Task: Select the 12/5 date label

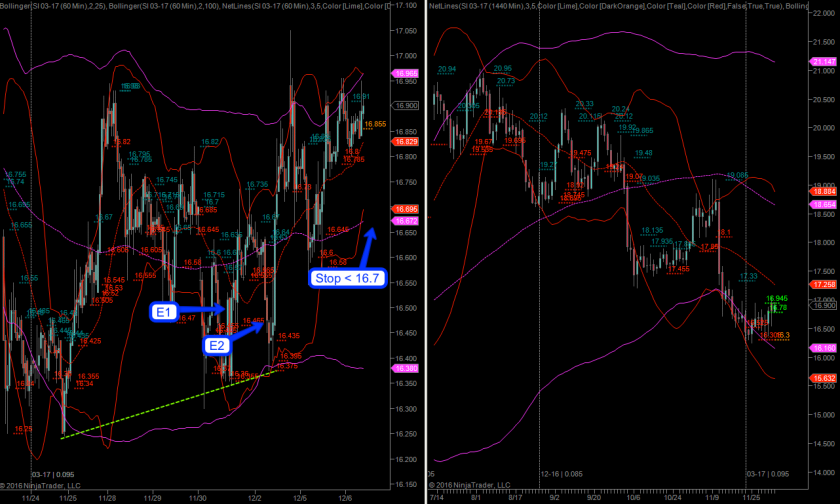Action: [301, 498]
